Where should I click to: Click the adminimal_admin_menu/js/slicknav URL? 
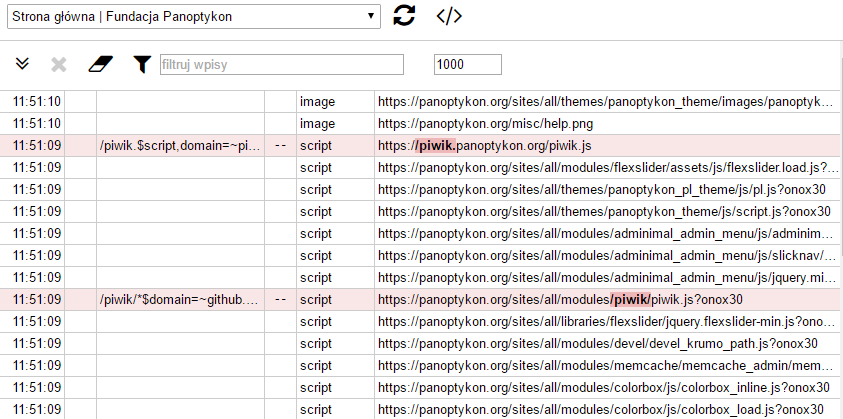pyautogui.click(x=608, y=255)
